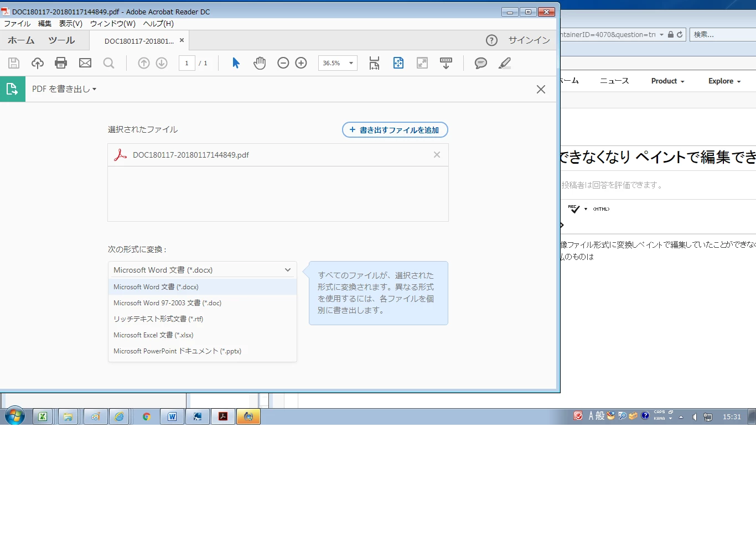Click HTML editor button in browser
Image resolution: width=756 pixels, height=542 pixels.
(x=601, y=209)
